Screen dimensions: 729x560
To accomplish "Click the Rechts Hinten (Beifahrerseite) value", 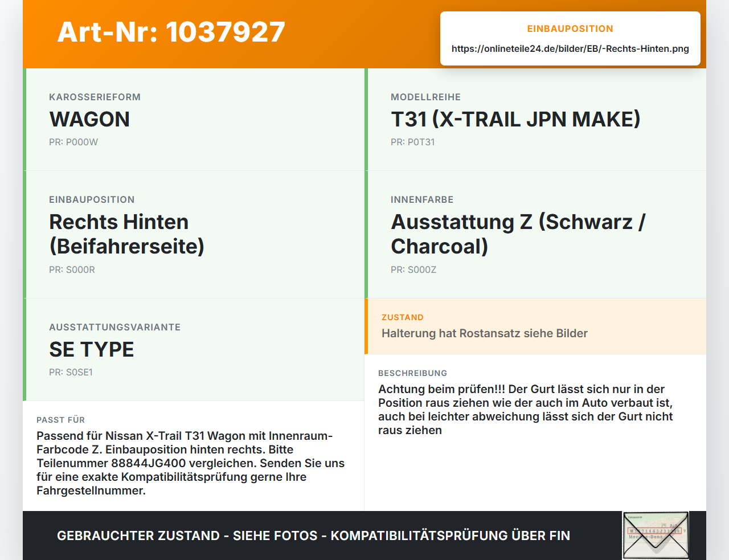I will point(126,234).
